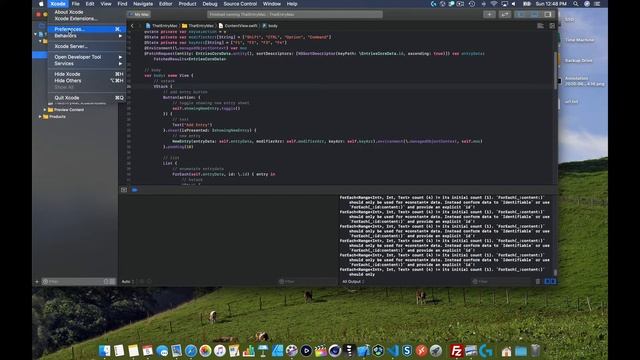Toggle the navigator panel visibility button
This screenshot has width=640, height=360.
click(521, 14)
